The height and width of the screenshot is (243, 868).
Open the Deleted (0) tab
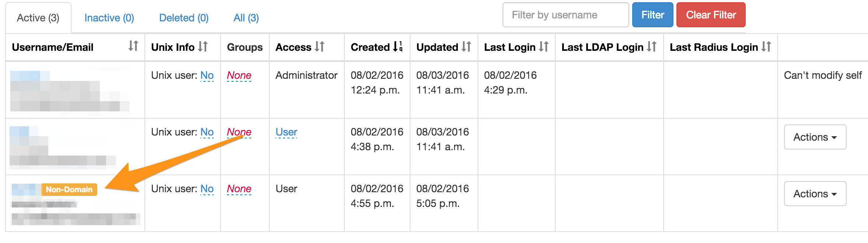pos(184,18)
